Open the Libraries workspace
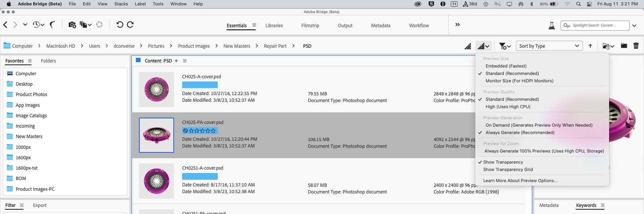Viewport: 644px width, 214px height. coord(274,26)
